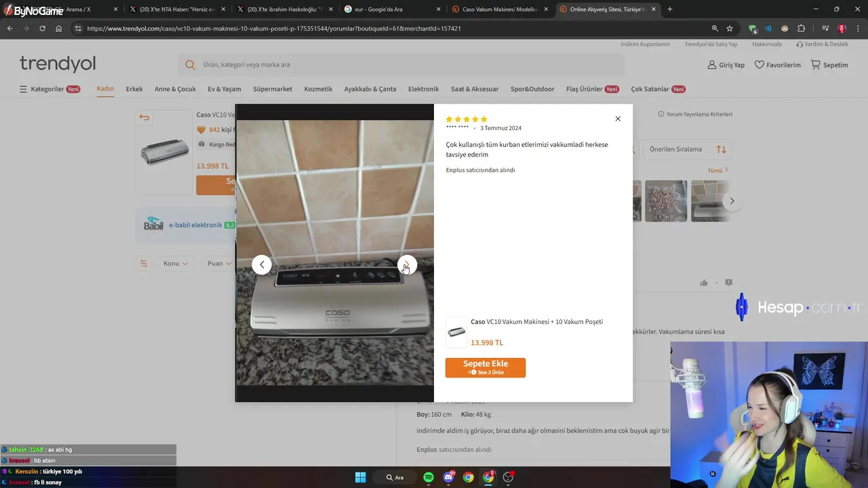
Task: Like the review with thumbs up
Action: (704, 283)
